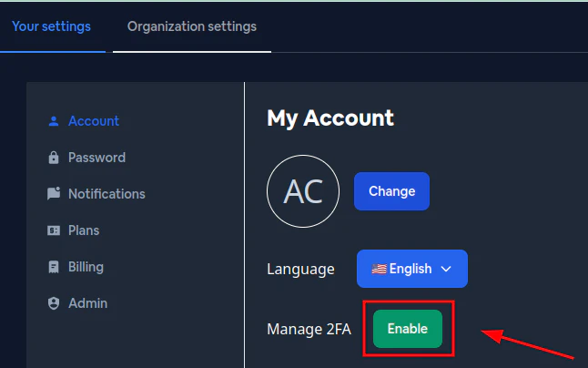Open the English language dropdown
The height and width of the screenshot is (368, 588).
click(x=411, y=269)
